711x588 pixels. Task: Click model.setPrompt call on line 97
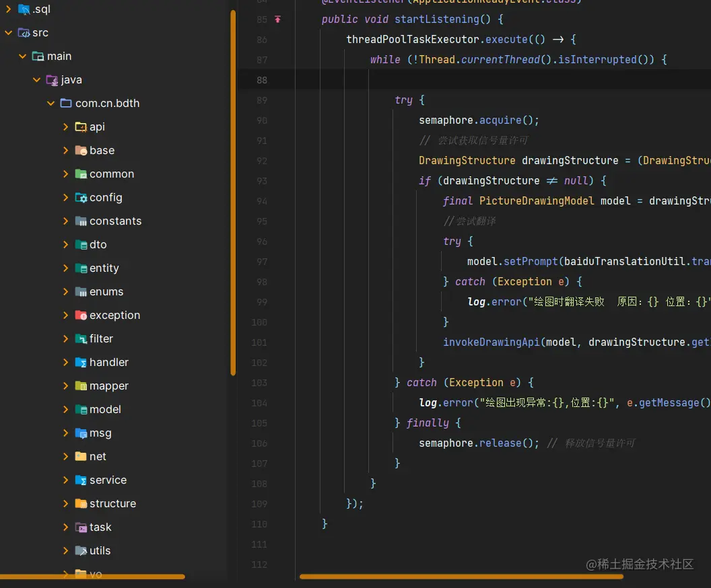(512, 262)
